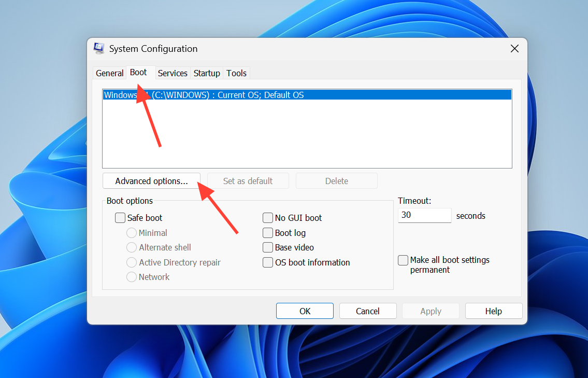Click the Timeout seconds input field
588x378 pixels.
point(424,215)
